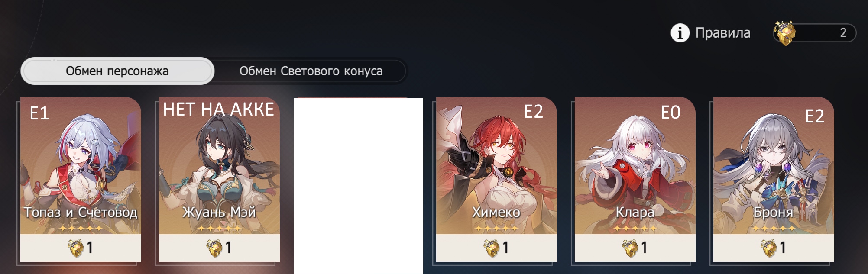Click the ticket icon under Броня

[769, 248]
